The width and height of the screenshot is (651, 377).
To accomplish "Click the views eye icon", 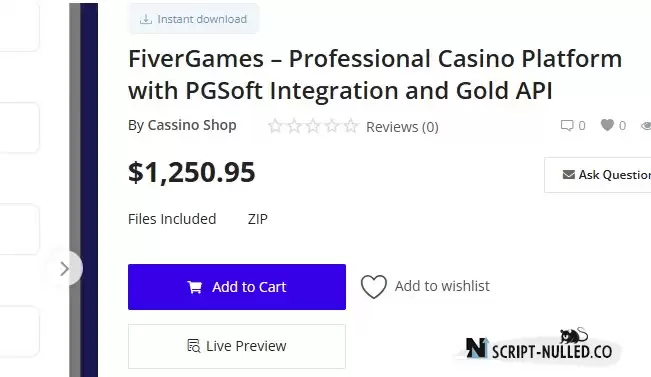I will (x=646, y=126).
